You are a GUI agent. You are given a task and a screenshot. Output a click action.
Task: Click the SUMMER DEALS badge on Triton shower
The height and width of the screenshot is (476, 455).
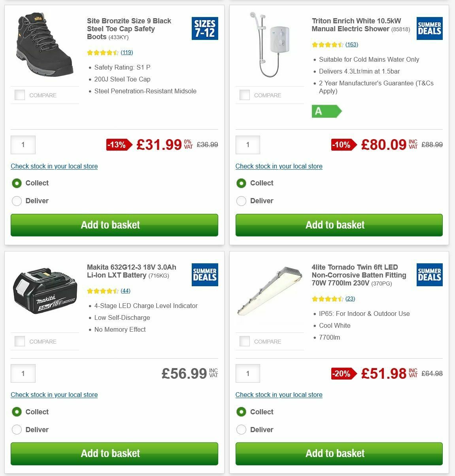coord(429,28)
